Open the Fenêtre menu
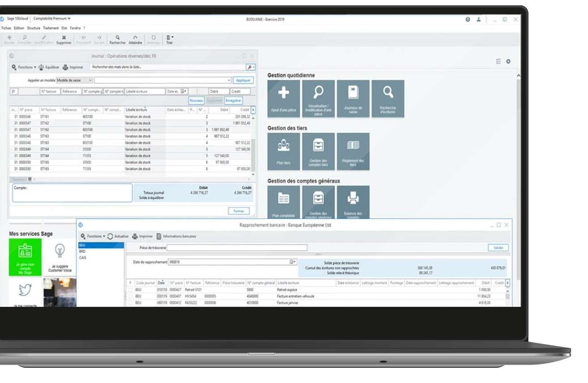The width and height of the screenshot is (588, 383). pos(75,28)
